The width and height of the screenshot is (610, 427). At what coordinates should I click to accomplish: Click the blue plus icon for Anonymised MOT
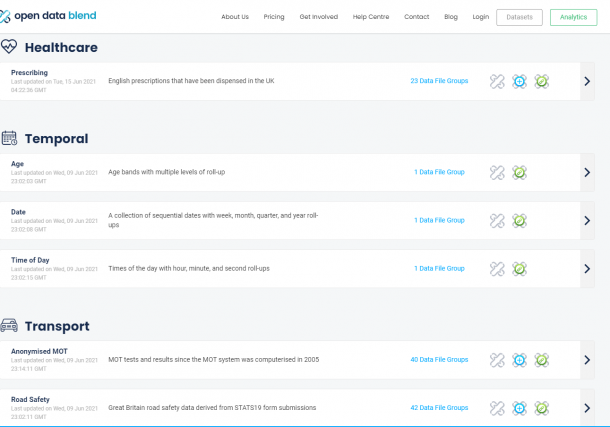point(519,360)
